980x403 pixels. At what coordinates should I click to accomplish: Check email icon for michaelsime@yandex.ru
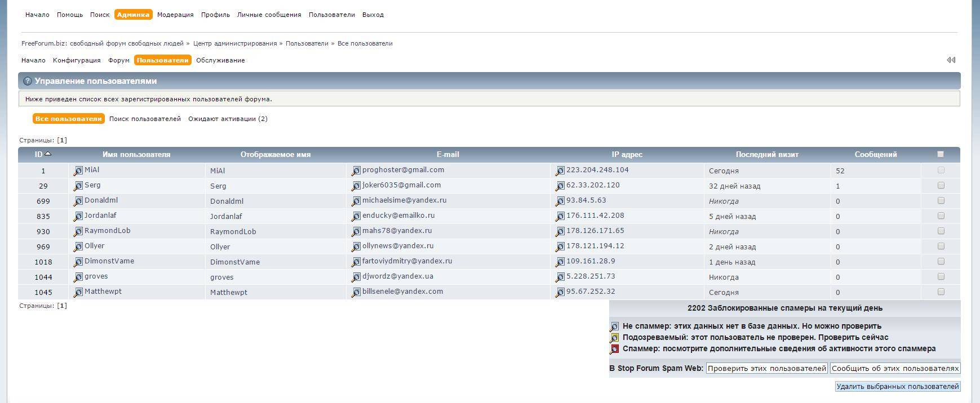[356, 201]
